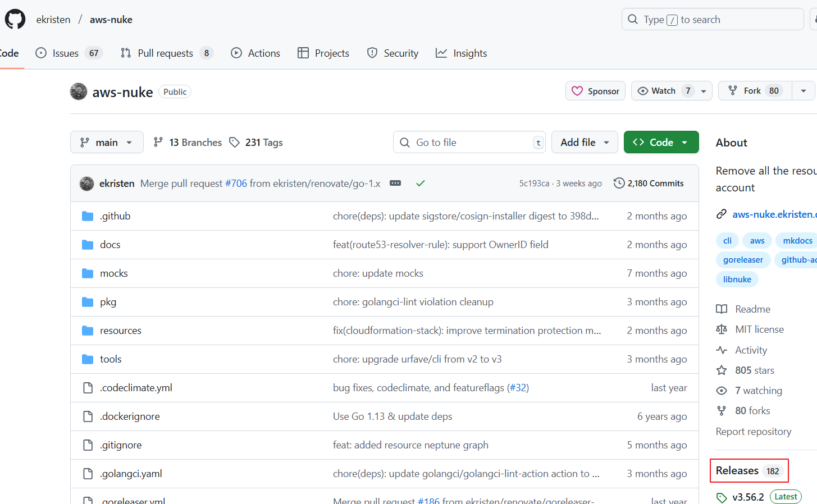
Task: Open commit hash 5c193ca
Action: click(534, 184)
